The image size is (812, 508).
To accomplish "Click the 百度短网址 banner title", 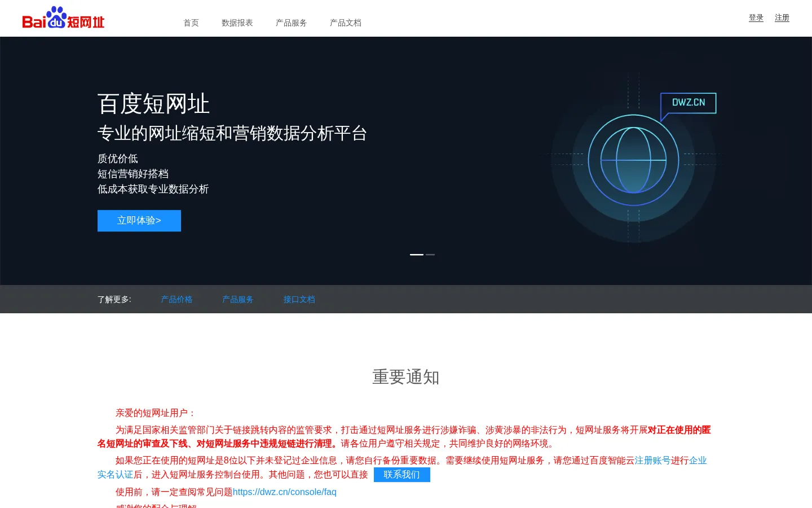I will 153,104.
